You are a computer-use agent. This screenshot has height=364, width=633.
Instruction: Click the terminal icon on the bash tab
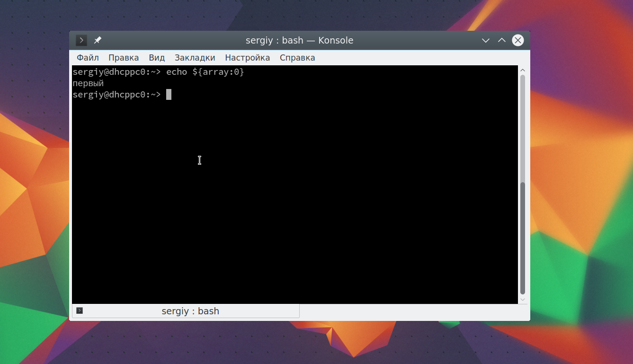point(80,311)
